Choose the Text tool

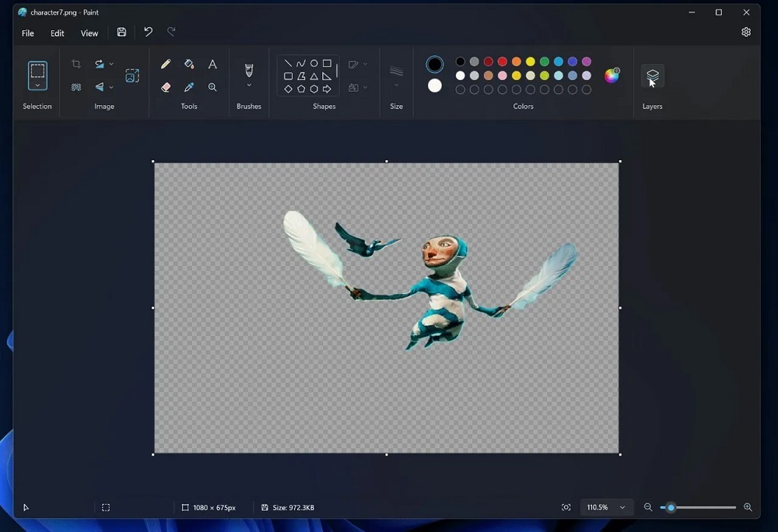(212, 65)
